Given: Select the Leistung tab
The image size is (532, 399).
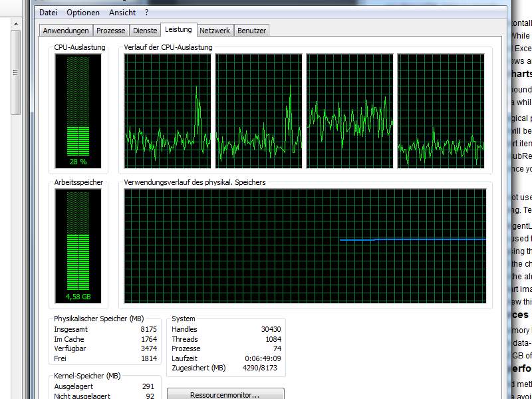Looking at the screenshot, I should pos(178,29).
